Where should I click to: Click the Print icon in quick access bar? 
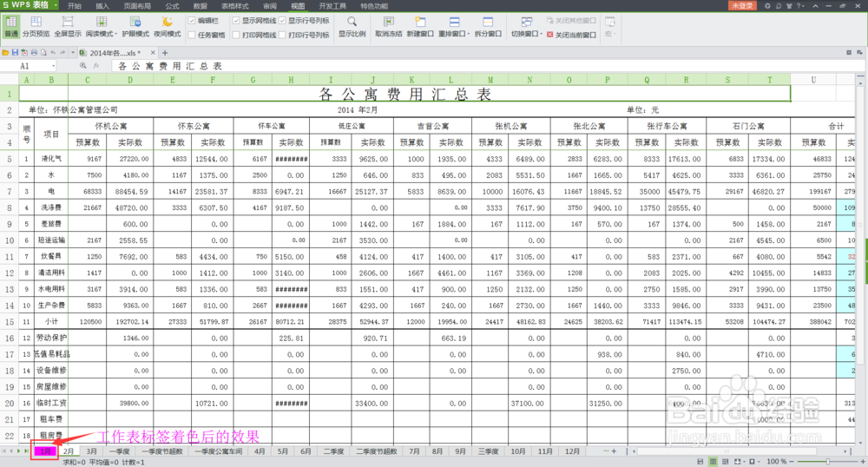[34, 53]
